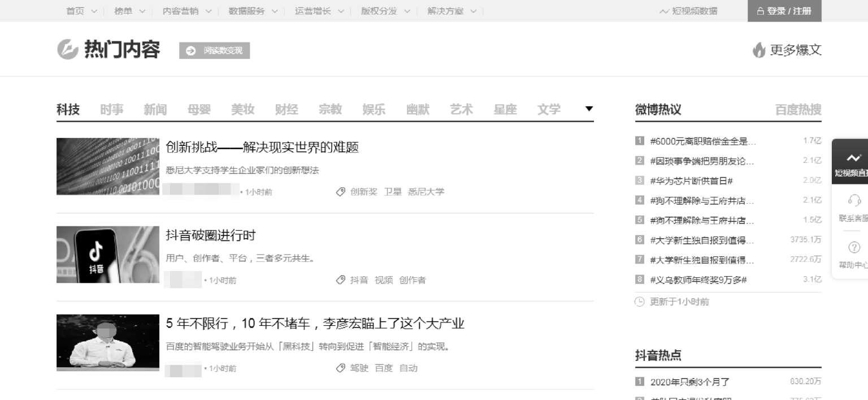Open Weibo topic #义乌教师年终奖9万多#
This screenshot has width=868, height=400.
[x=699, y=280]
